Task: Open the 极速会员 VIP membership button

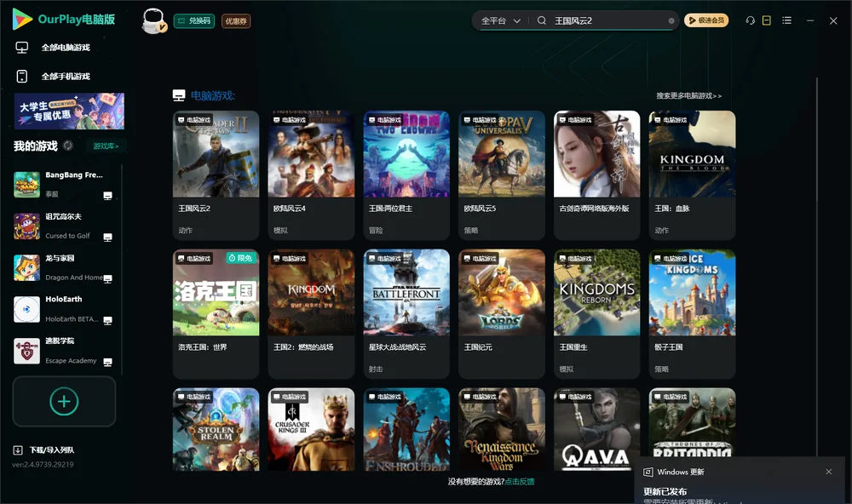Action: (x=706, y=20)
